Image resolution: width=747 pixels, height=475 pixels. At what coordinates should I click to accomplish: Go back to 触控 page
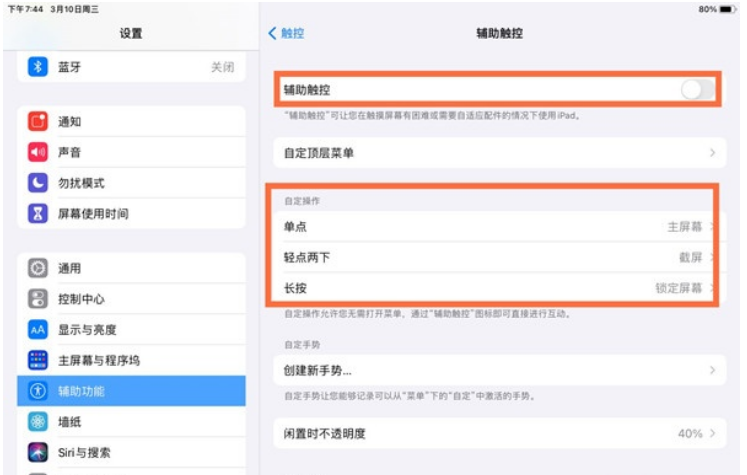286,33
